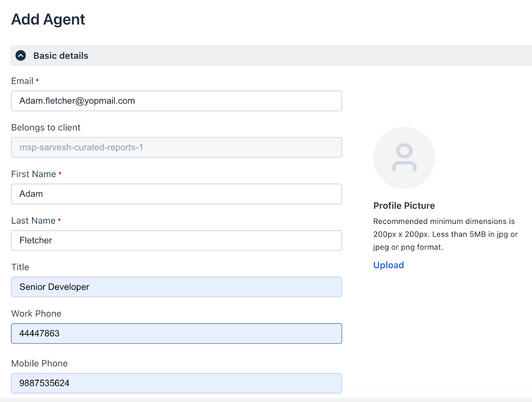Click the Belongs to client label

click(x=46, y=128)
